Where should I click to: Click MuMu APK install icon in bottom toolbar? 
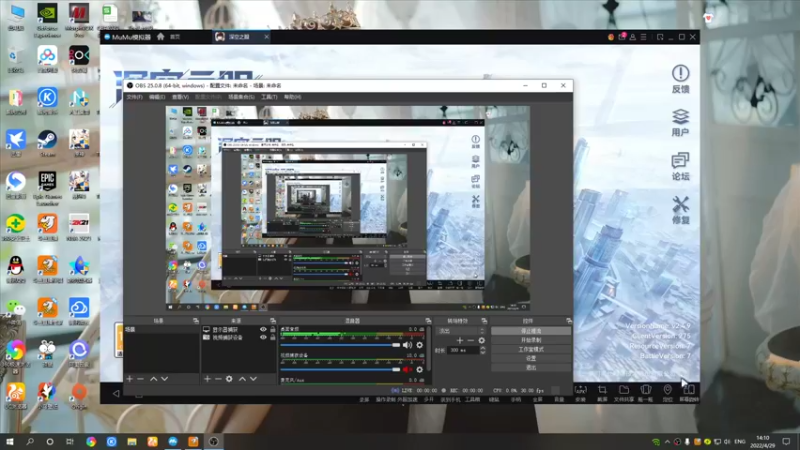tap(581, 392)
